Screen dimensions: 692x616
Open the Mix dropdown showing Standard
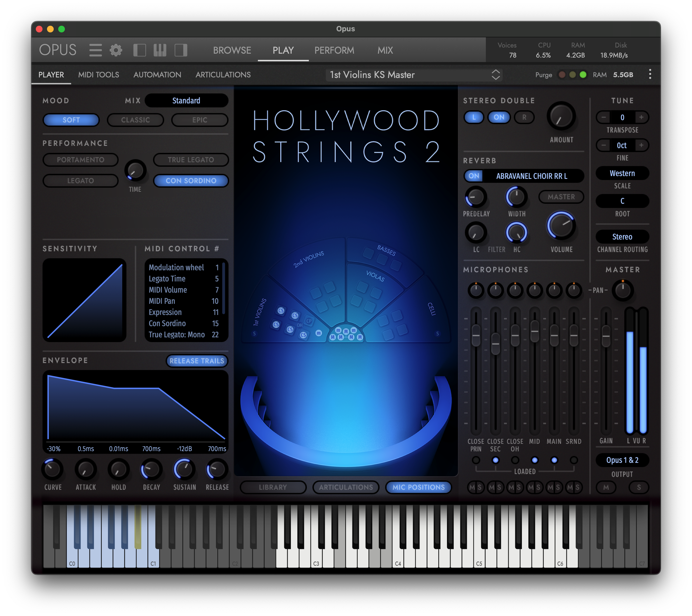pyautogui.click(x=186, y=101)
